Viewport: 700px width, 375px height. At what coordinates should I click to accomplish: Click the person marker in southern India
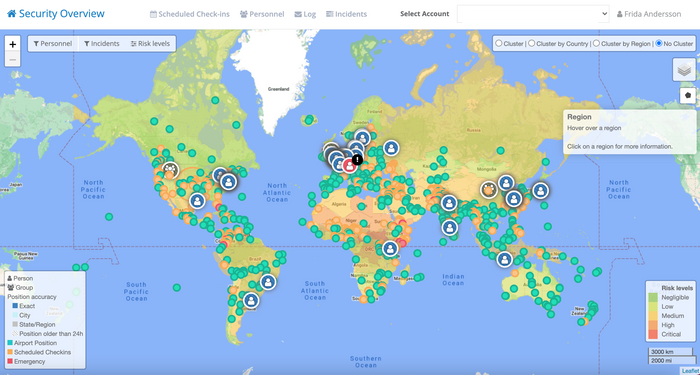point(450,227)
